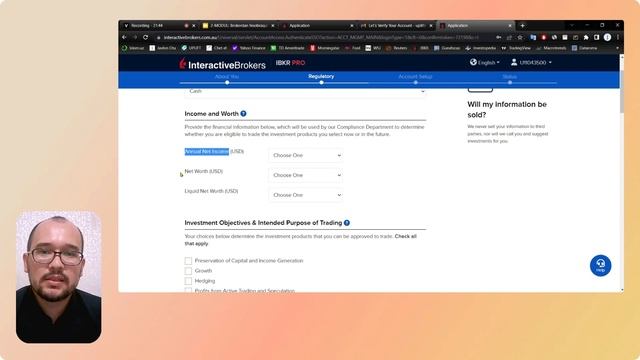Reload the page with the refresh icon
Screen dimensions: 640x360
pos(145,37)
